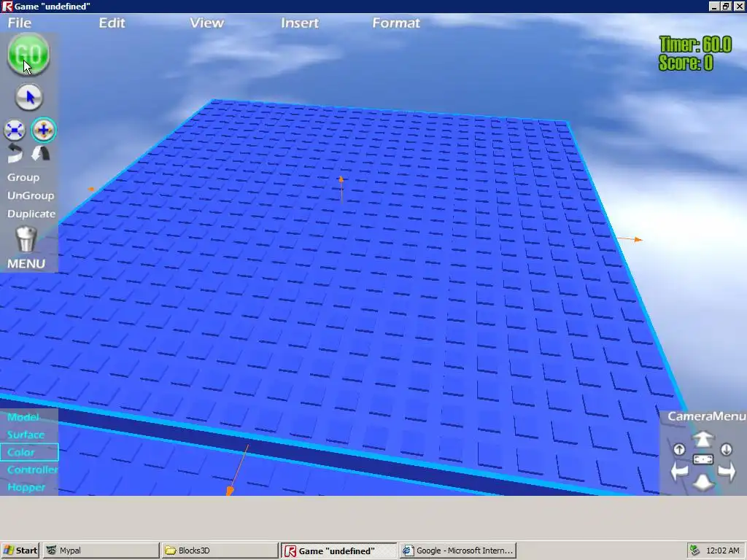Click the orange right-side drag handle arrow
747x560 pixels.
point(631,238)
